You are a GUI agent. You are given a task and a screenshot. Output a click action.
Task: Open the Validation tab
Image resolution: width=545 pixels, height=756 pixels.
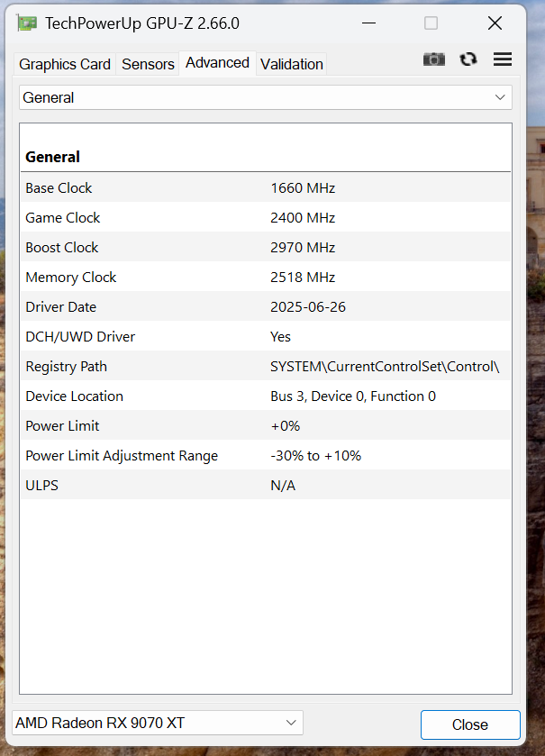(292, 64)
